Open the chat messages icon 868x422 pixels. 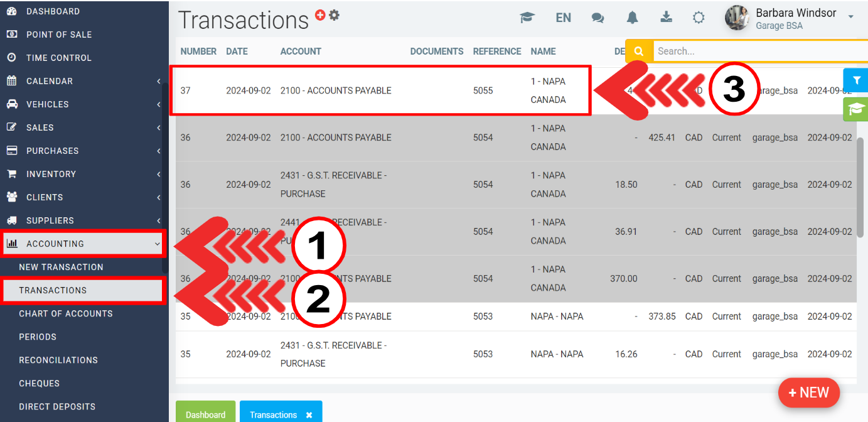click(x=597, y=18)
